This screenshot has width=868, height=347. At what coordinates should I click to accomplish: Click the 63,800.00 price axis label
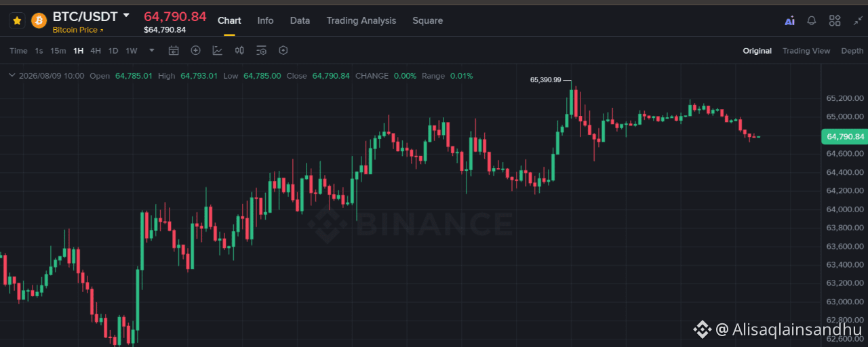tap(845, 228)
